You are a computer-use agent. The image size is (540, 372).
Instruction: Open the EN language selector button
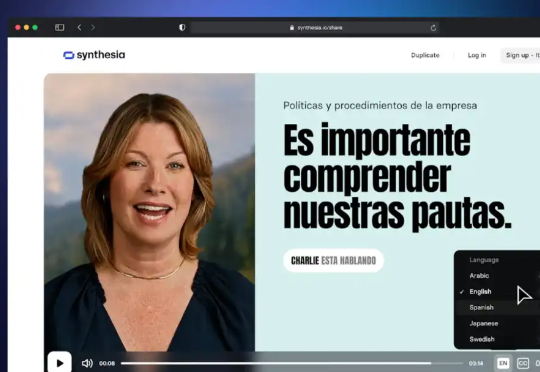(x=503, y=363)
